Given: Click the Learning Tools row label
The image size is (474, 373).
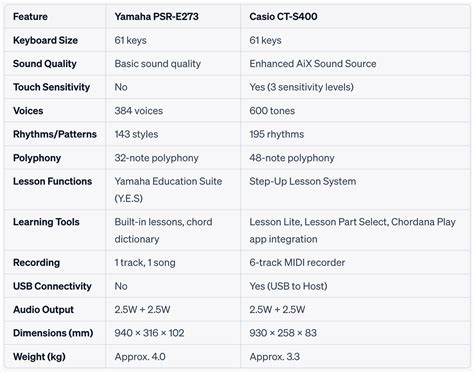Looking at the screenshot, I should (x=46, y=222).
